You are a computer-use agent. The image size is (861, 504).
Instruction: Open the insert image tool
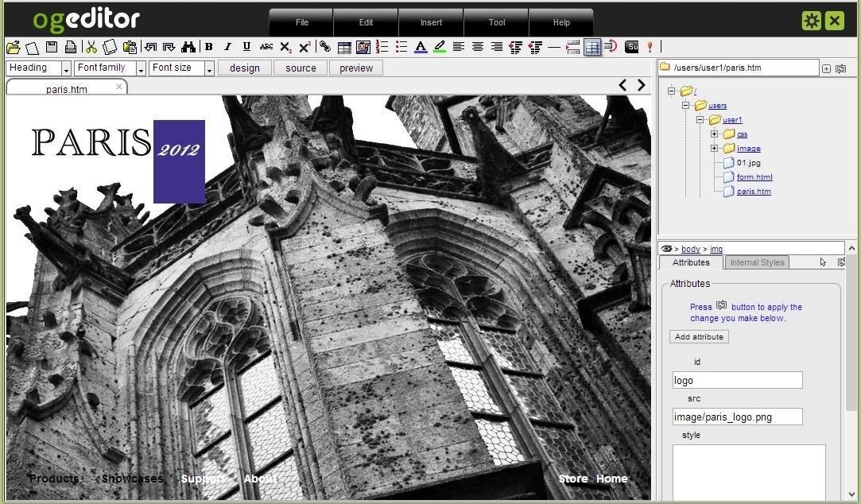point(363,46)
